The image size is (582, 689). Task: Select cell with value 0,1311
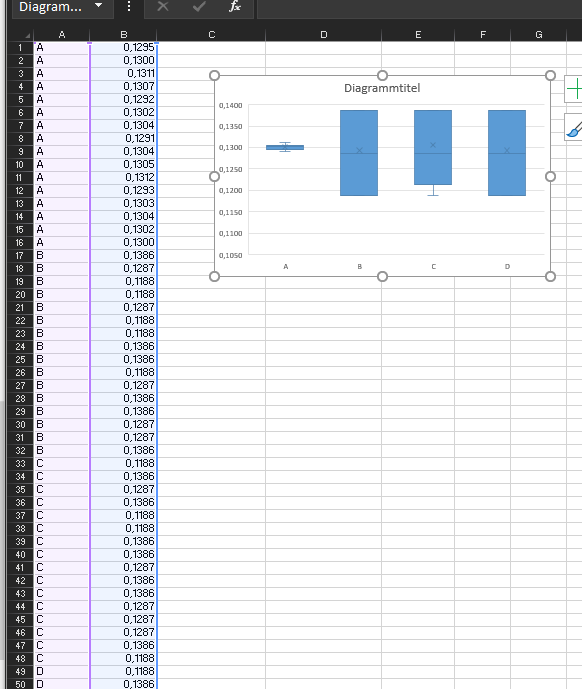point(124,73)
